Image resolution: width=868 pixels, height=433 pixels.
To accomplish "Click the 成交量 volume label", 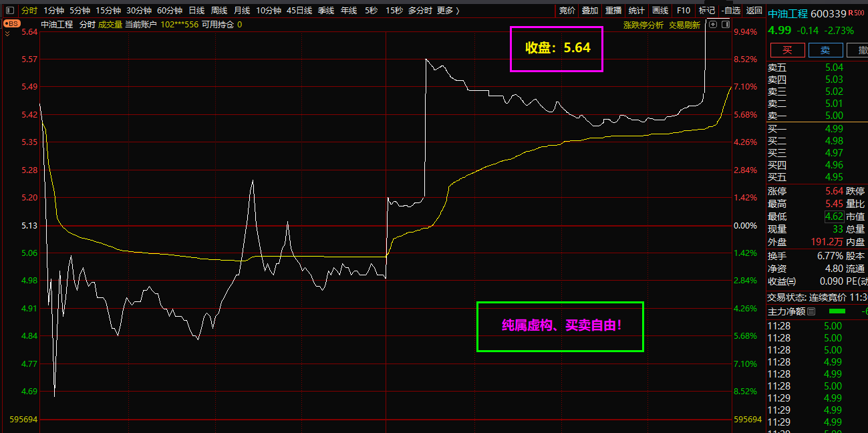I will [x=110, y=25].
